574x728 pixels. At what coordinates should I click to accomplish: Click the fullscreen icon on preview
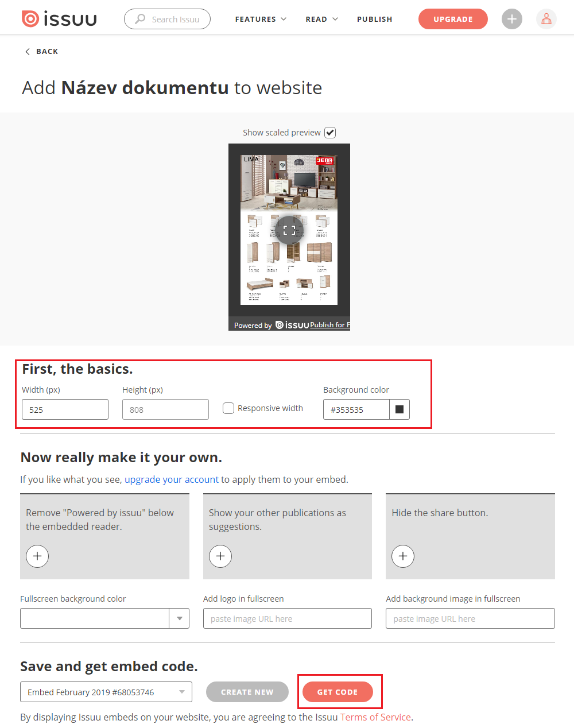click(x=289, y=230)
